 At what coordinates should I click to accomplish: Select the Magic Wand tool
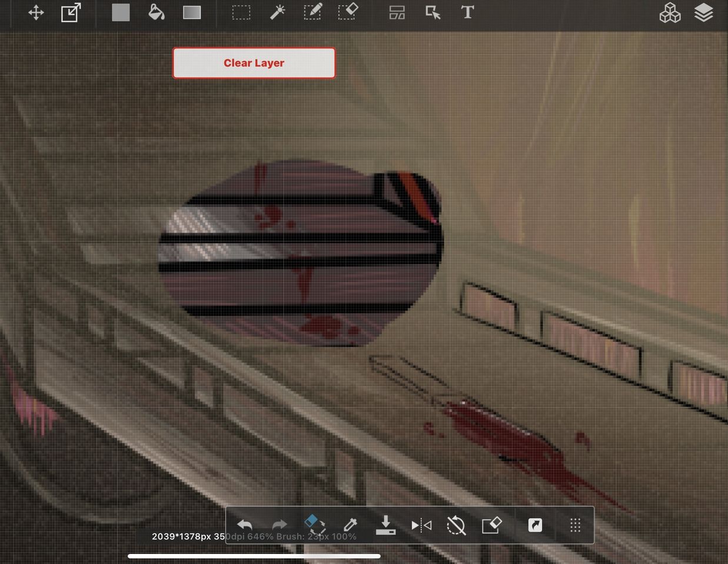point(277,12)
